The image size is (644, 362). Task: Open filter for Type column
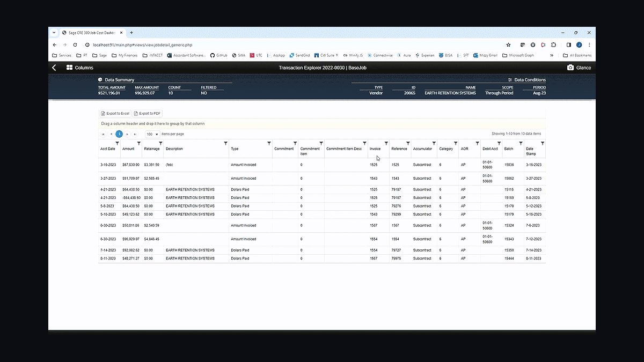tap(269, 143)
